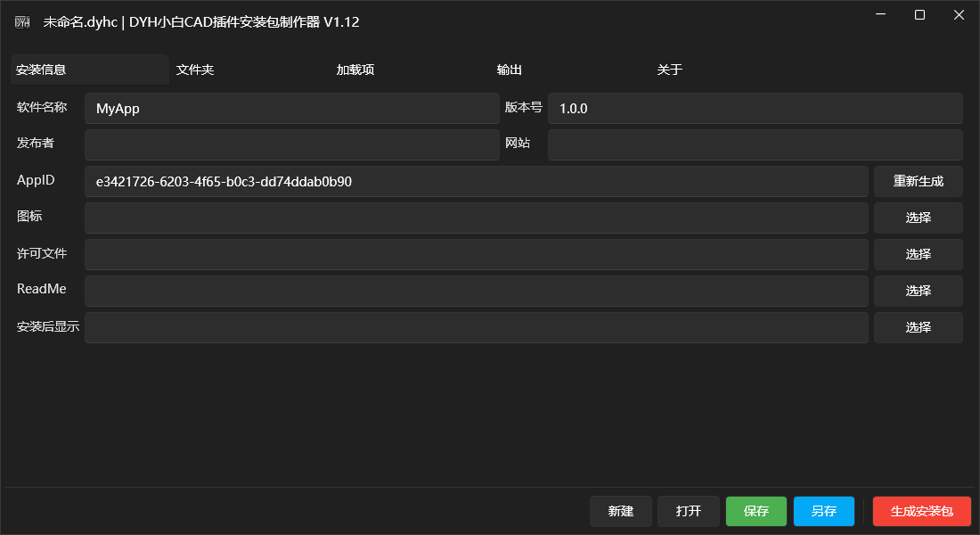Switch to the 文件夹 tab
Screen dimensions: 980x535
pos(195,70)
